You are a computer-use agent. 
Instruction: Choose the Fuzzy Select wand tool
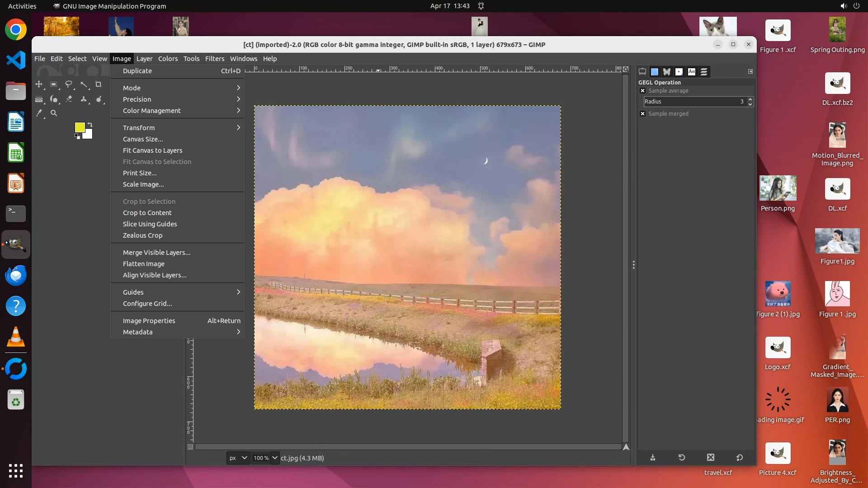84,84
